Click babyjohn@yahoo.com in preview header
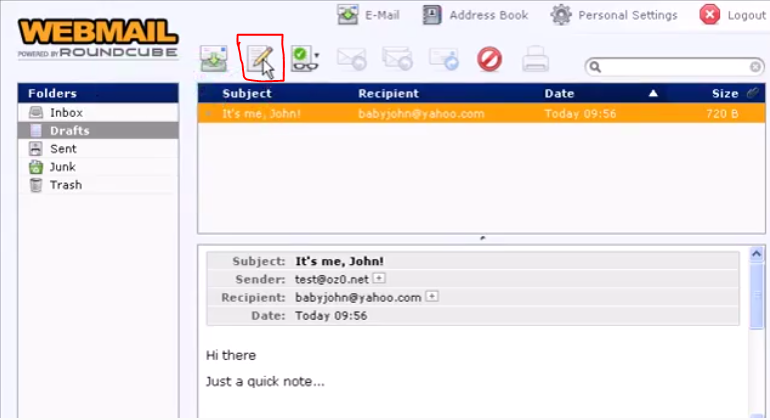770x420 pixels. coord(358,298)
